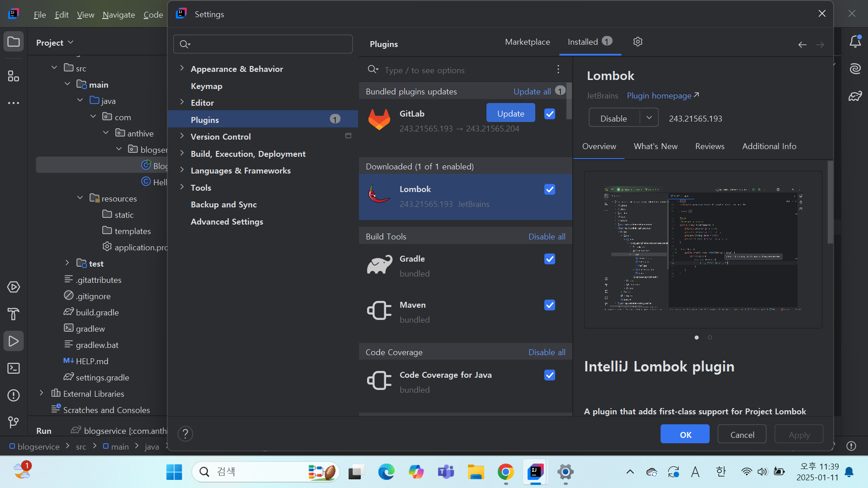Click the Notifications bell icon
Image resolution: width=868 pixels, height=488 pixels.
tap(855, 42)
